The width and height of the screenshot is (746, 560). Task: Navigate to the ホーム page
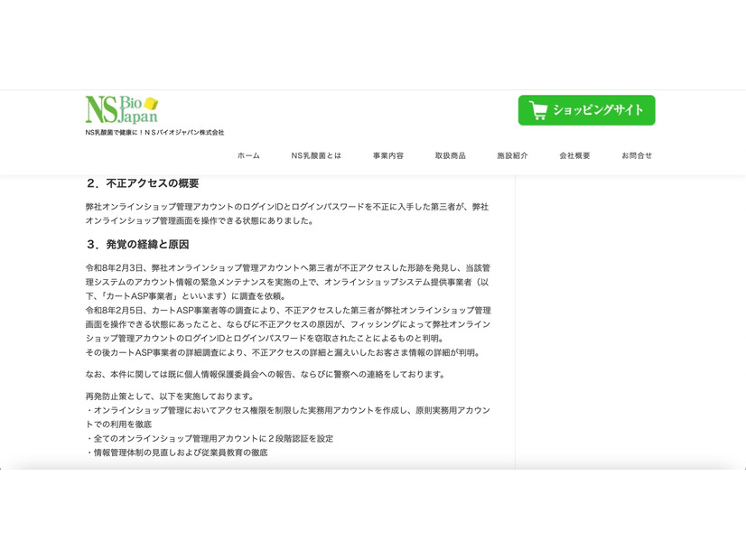point(246,154)
